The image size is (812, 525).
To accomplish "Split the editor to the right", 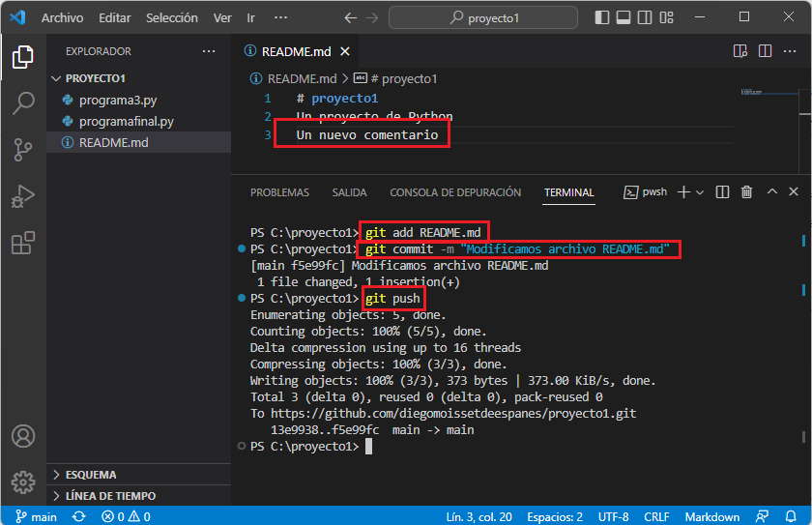I will pos(765,51).
